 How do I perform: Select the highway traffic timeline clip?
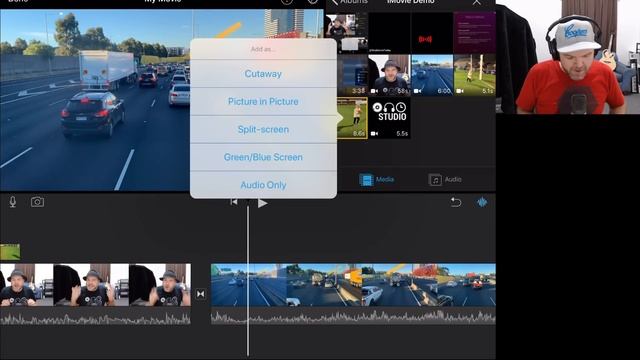(x=353, y=285)
